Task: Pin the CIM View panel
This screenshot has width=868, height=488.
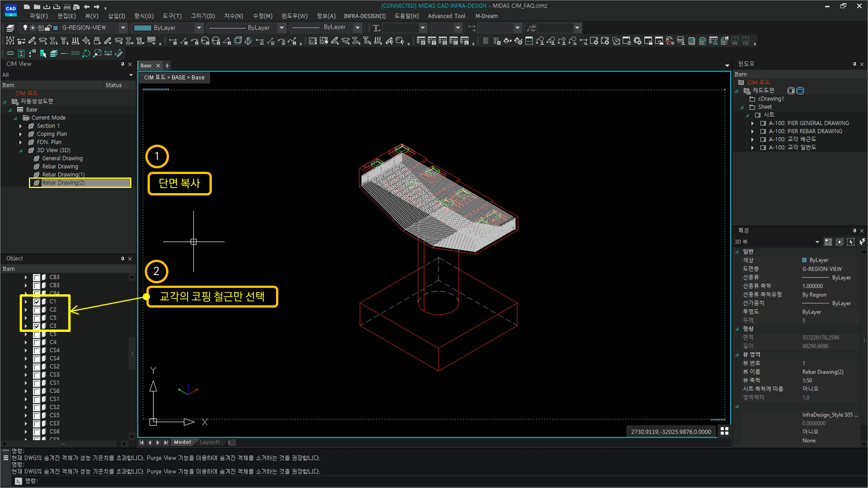Action: click(123, 64)
